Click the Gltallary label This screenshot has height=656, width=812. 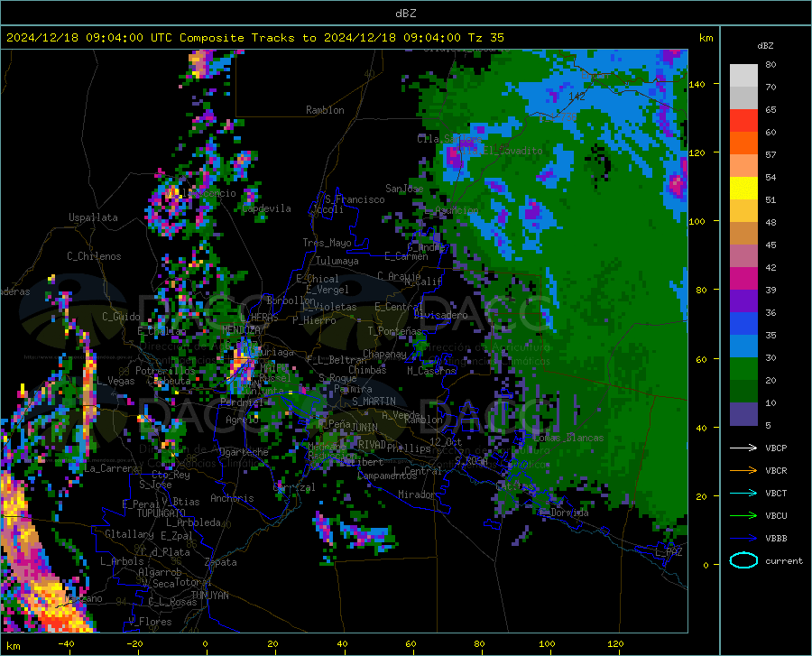pos(129,534)
